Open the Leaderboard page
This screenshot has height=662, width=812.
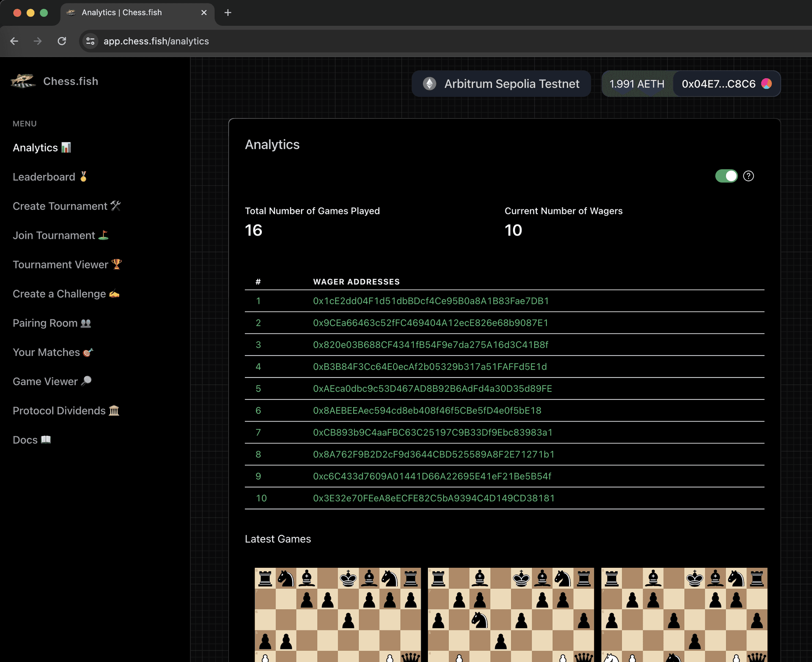(50, 177)
